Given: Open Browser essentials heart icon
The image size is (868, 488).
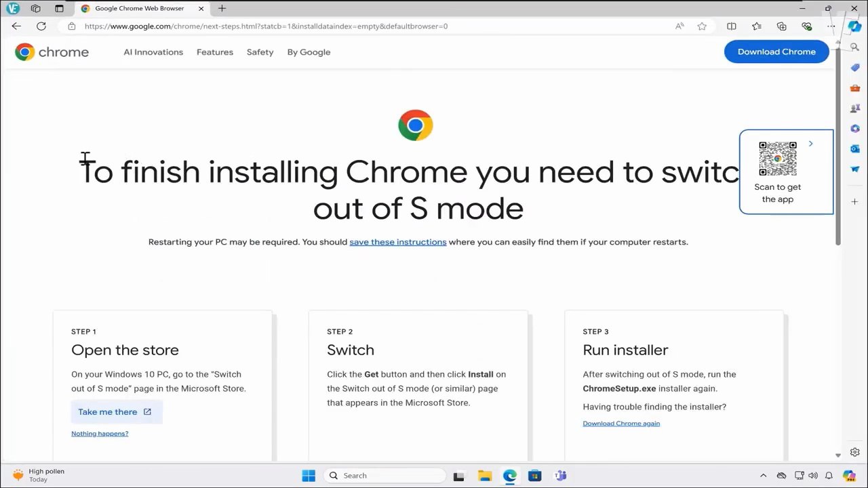Looking at the screenshot, I should 806,26.
